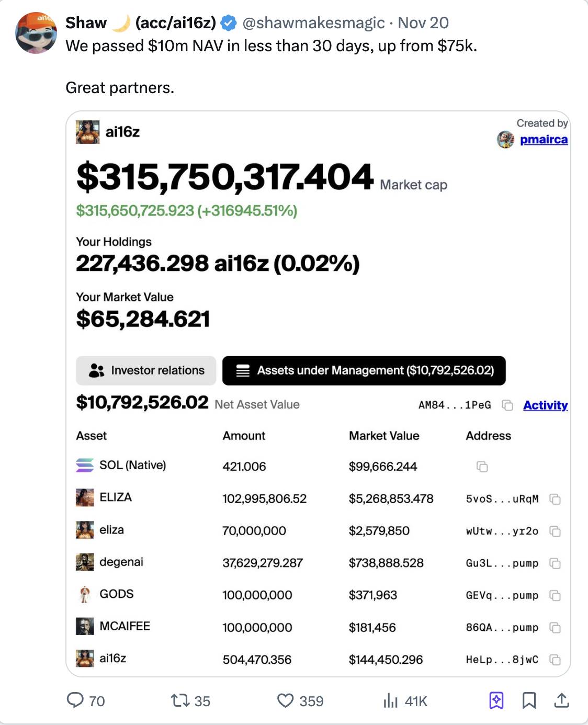588x725 pixels.
Task: Open the pmairca creator link
Action: pyautogui.click(x=543, y=140)
